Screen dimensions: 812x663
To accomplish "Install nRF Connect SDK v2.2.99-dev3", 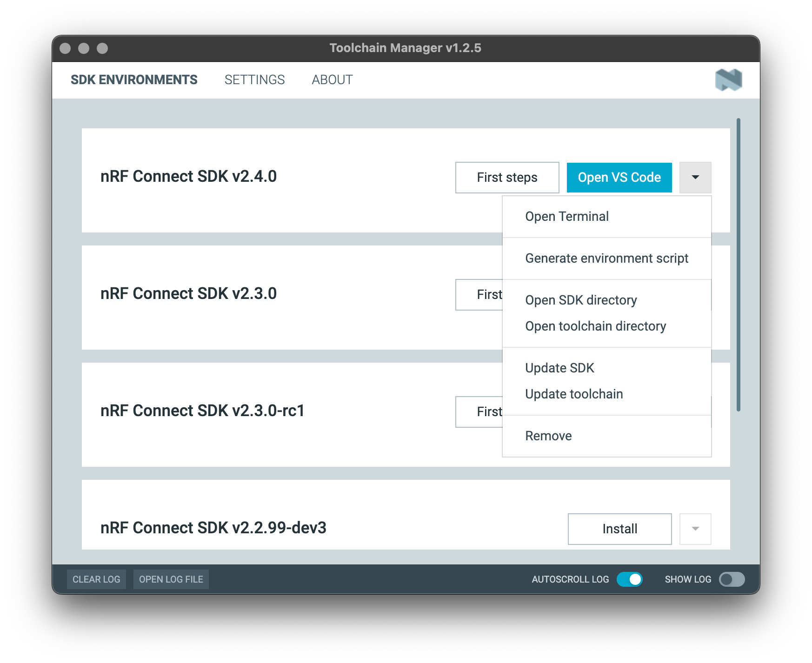I will click(619, 529).
